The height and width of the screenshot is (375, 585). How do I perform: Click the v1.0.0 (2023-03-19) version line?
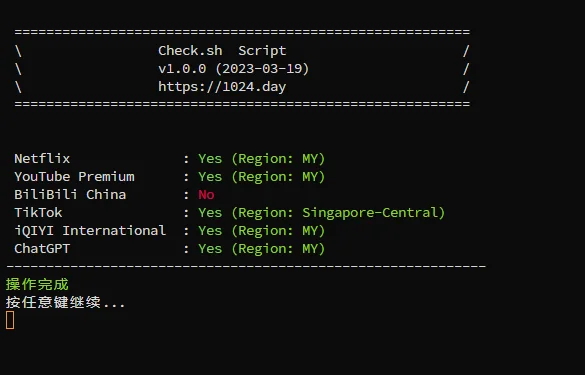point(234,69)
